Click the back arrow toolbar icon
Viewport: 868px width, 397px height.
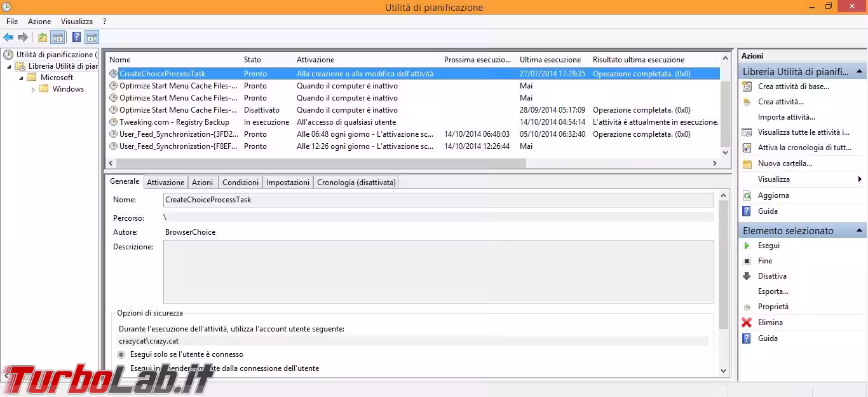point(8,38)
